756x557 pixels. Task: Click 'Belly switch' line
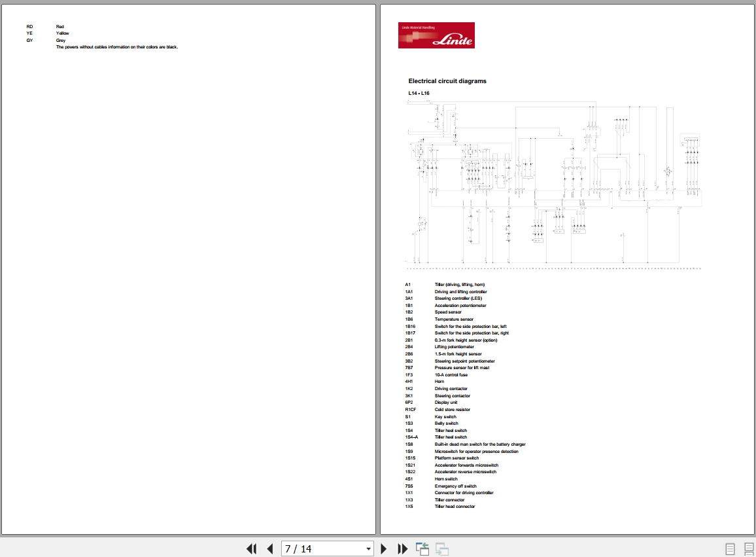click(447, 423)
